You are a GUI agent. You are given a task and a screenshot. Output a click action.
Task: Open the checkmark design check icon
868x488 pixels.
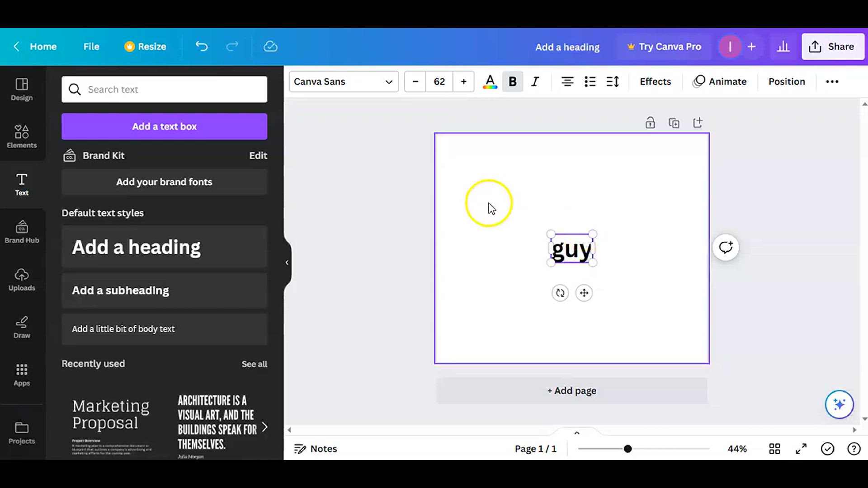[x=828, y=449]
